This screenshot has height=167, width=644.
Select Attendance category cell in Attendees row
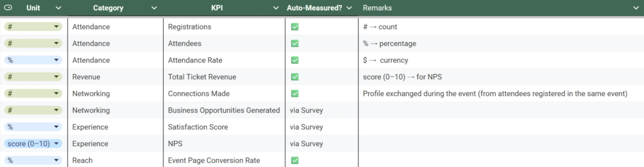(x=115, y=44)
